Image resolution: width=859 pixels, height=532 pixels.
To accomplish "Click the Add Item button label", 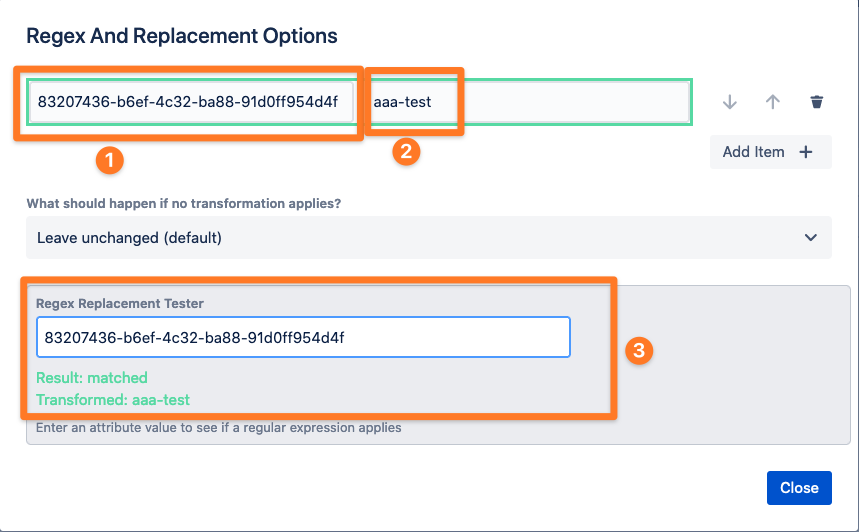I will click(753, 152).
